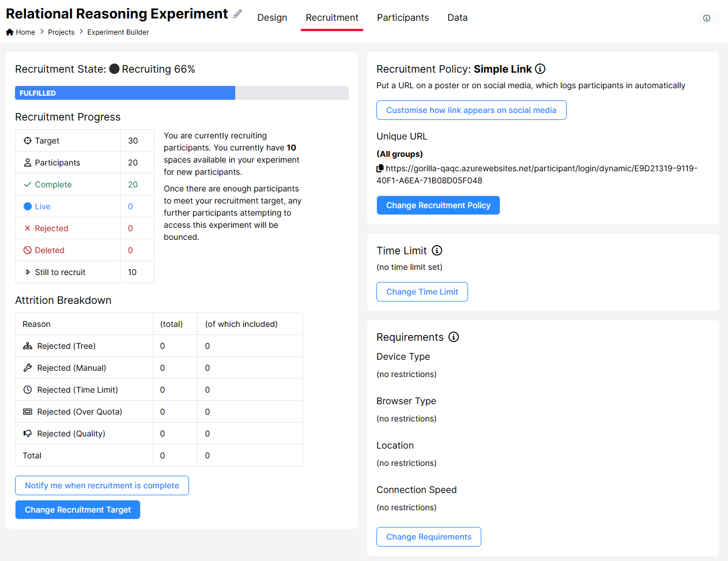Click the "(no time limit set)" text
Image resolution: width=728 pixels, height=561 pixels.
coord(410,267)
